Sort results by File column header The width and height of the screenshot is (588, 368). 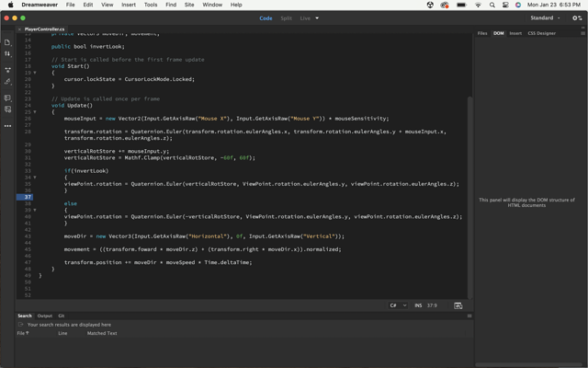[22, 333]
